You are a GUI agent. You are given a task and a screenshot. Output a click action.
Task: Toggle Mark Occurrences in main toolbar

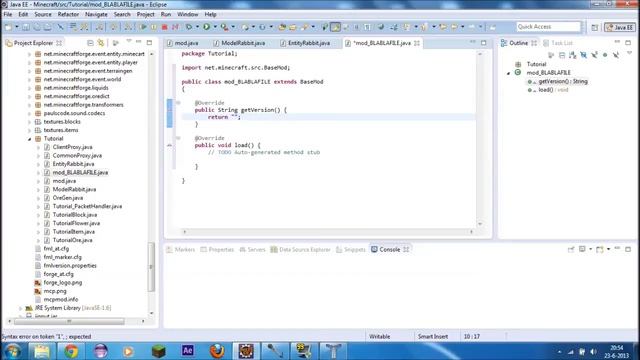pos(336,27)
